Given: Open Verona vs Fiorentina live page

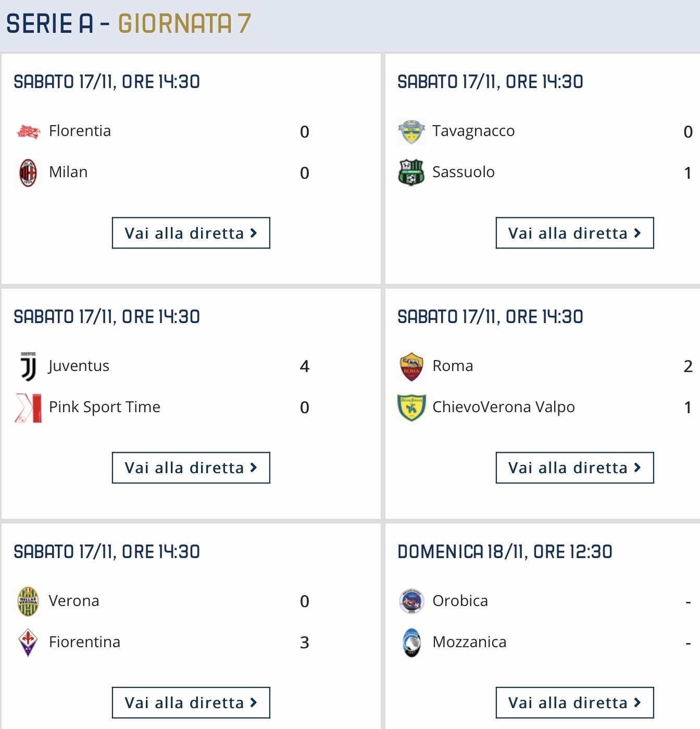Looking at the screenshot, I should tap(191, 702).
